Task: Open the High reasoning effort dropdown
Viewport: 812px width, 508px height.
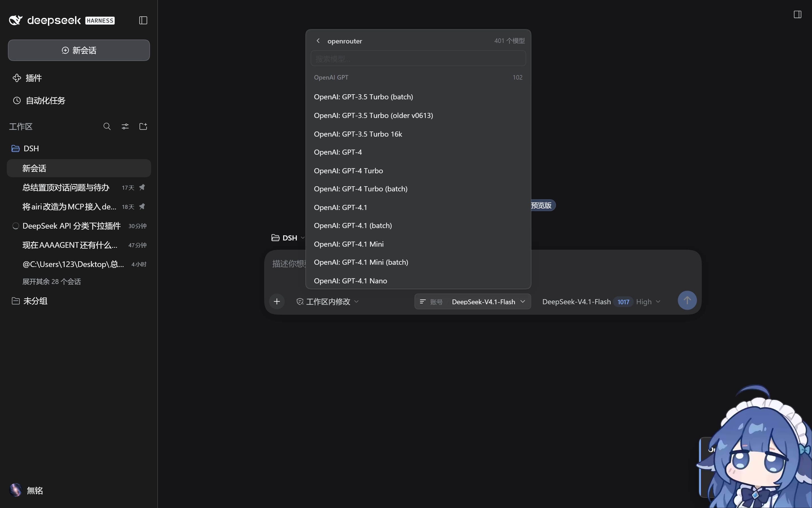Action: pos(648,301)
